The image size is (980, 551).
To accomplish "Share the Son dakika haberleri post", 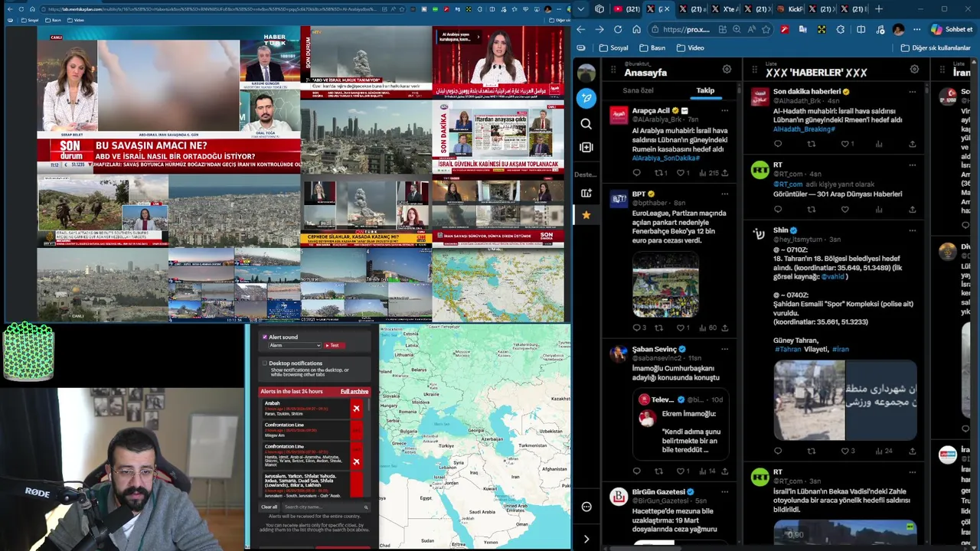I will [913, 144].
